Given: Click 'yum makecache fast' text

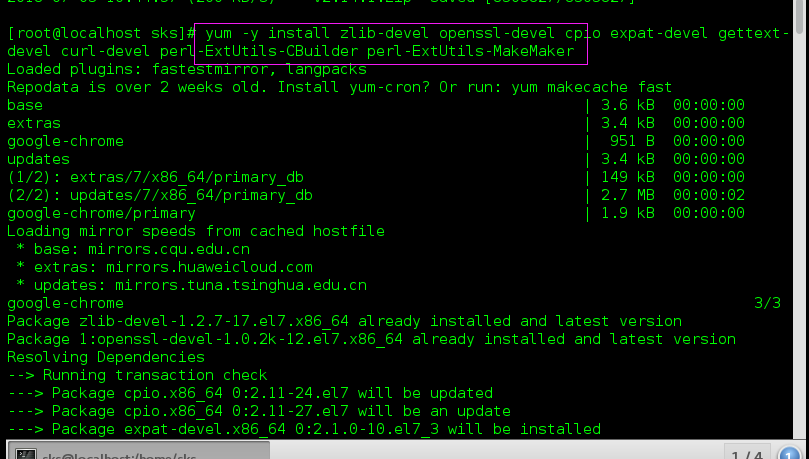Looking at the screenshot, I should [x=591, y=87].
